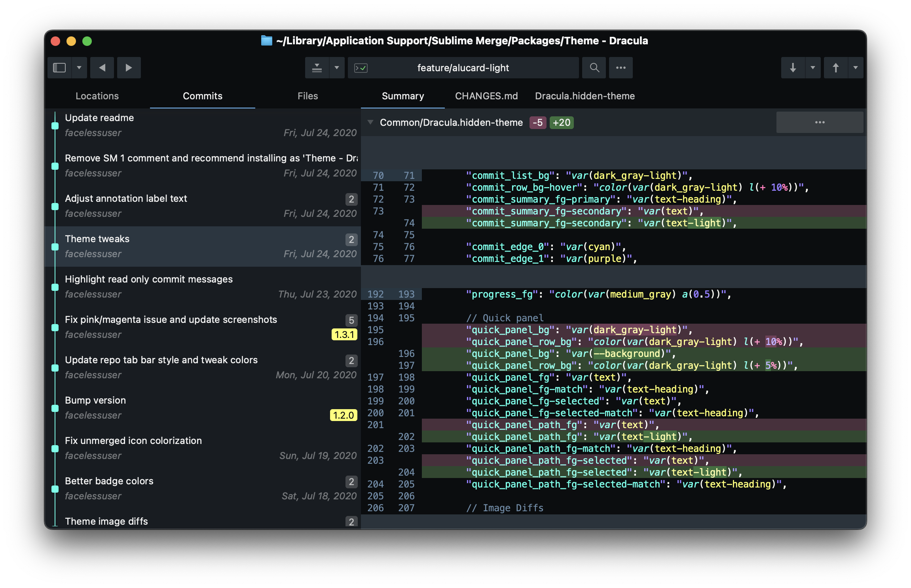Toggle the sidebar layout icon
The width and height of the screenshot is (911, 588).
(x=59, y=68)
